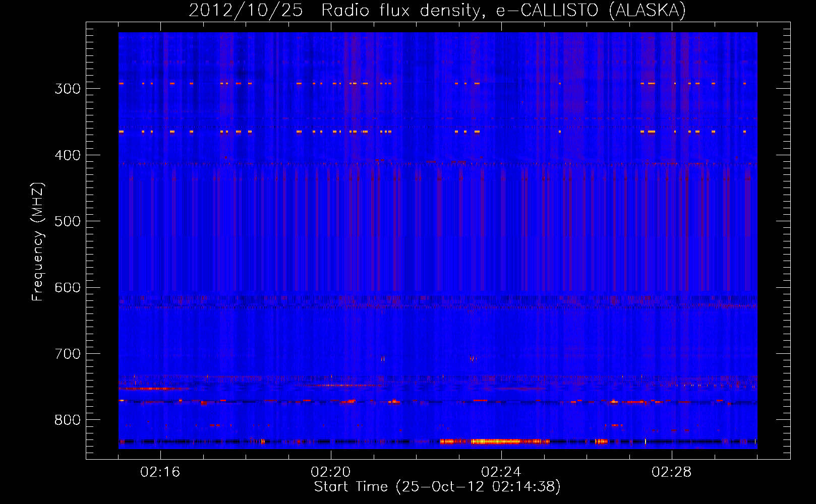Click the 02:16 time tick label
Screen dimensions: 816x504
pyautogui.click(x=160, y=472)
